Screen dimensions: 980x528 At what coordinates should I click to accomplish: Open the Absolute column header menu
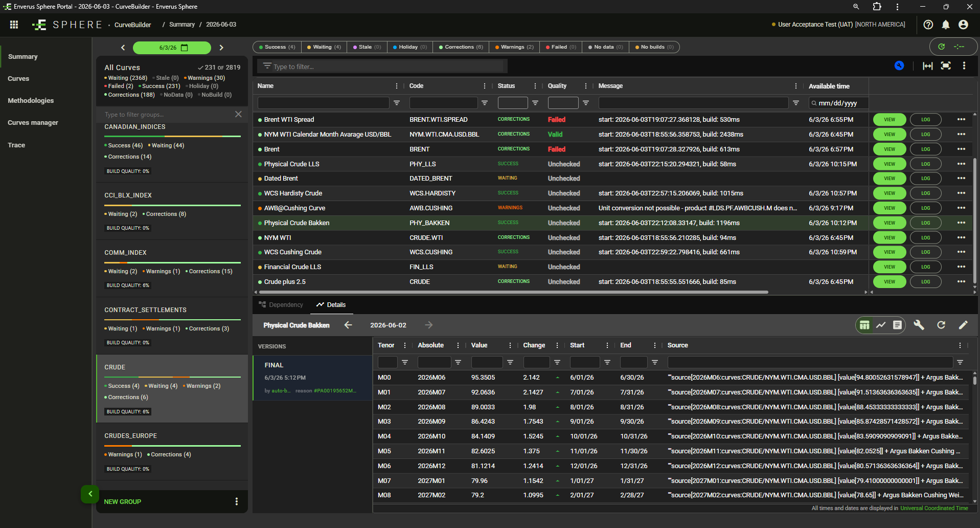(x=458, y=345)
